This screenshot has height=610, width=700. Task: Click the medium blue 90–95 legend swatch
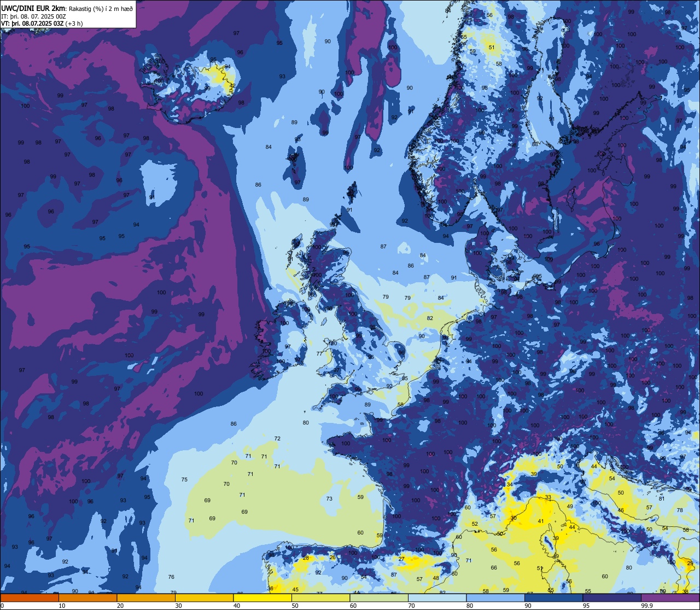click(553, 598)
